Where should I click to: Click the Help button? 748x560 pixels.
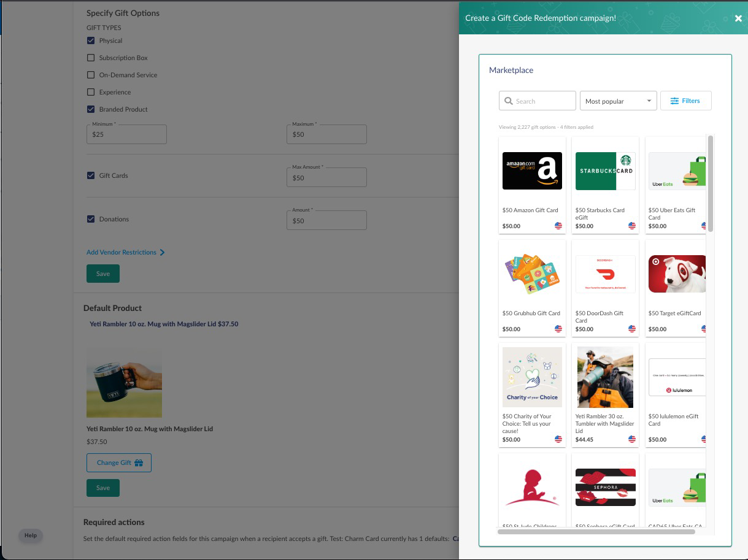tap(31, 535)
